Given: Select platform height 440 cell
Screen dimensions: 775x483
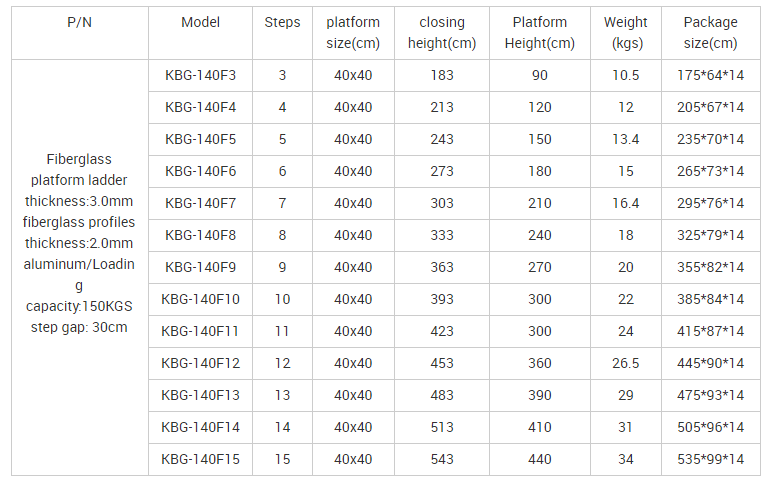Looking at the screenshot, I should pos(540,459).
